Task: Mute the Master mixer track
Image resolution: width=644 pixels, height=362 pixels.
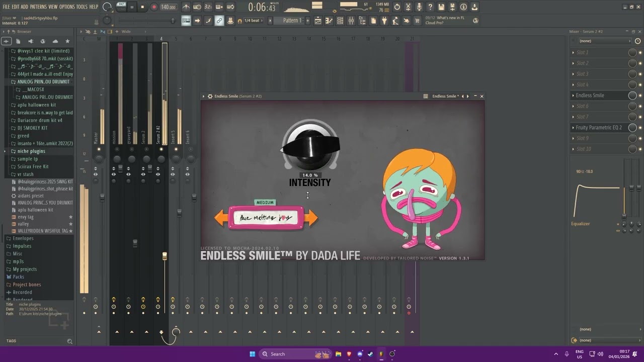Action: [99, 149]
